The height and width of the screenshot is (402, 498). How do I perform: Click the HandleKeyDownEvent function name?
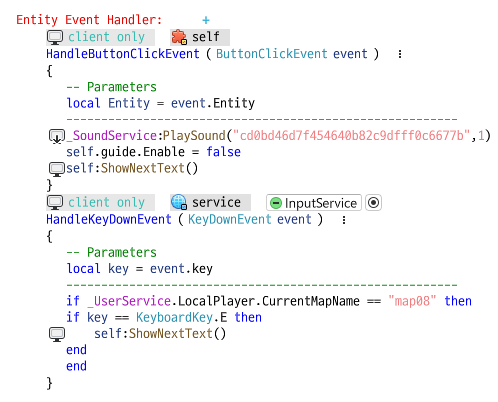(109, 219)
